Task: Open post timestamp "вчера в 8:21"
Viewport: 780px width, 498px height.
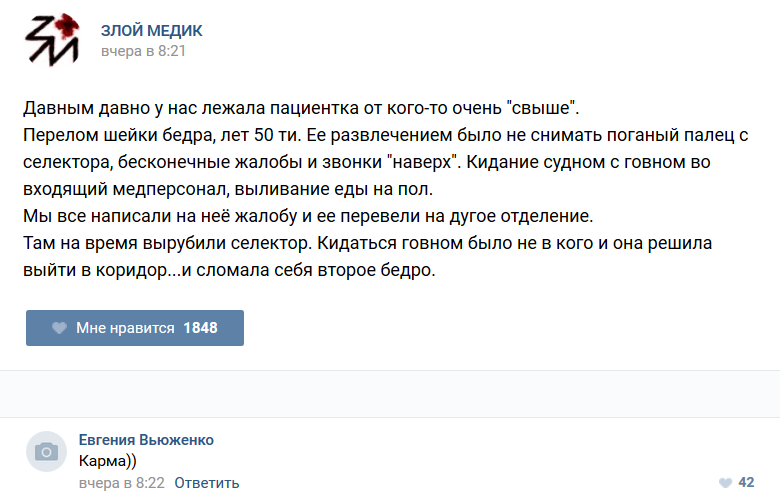Action: click(x=144, y=51)
